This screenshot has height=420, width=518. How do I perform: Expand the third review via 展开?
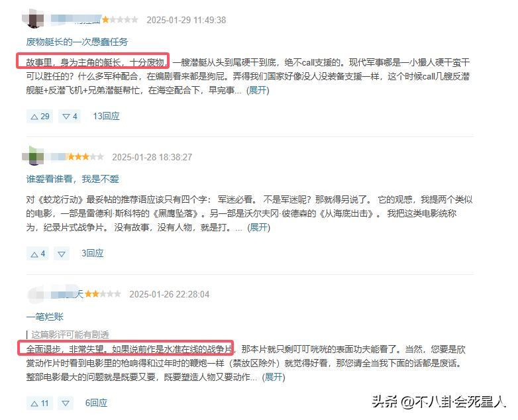[x=274, y=377]
